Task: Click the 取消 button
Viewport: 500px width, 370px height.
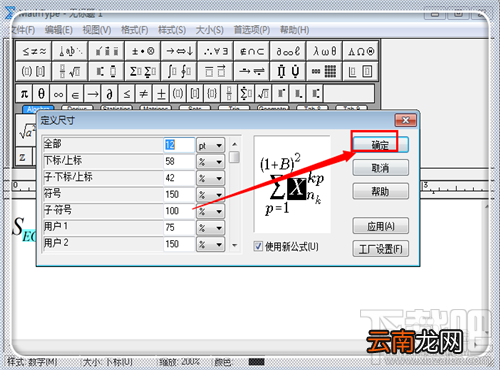Action: 380,168
